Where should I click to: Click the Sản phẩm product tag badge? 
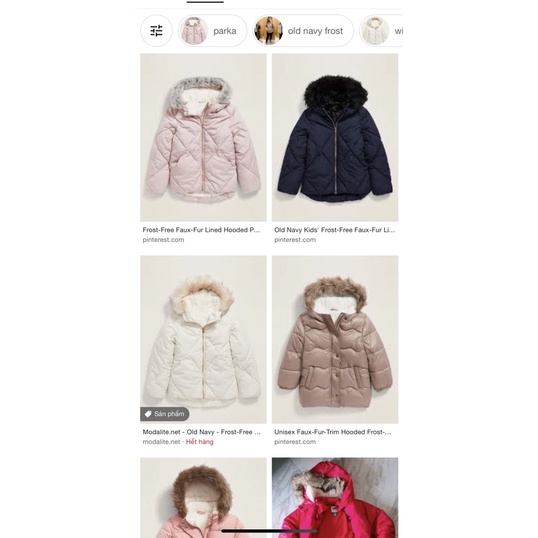[x=165, y=414]
